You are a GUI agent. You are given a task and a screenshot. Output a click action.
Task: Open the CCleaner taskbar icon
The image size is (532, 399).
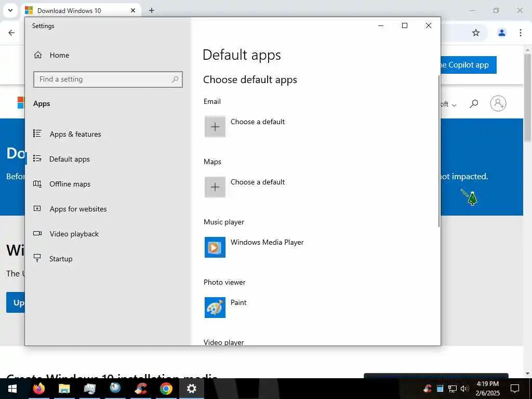141,389
